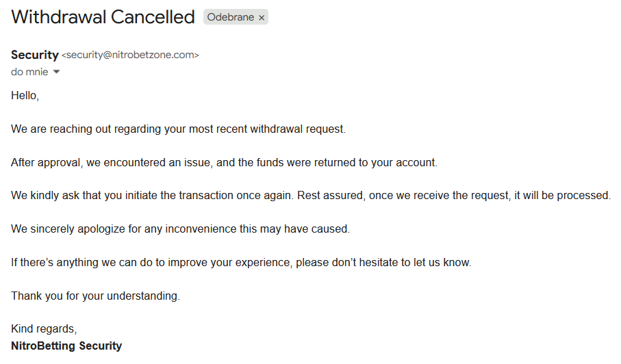Click the 'Hello,' greeting line
This screenshot has width=621, height=364.
click(25, 96)
